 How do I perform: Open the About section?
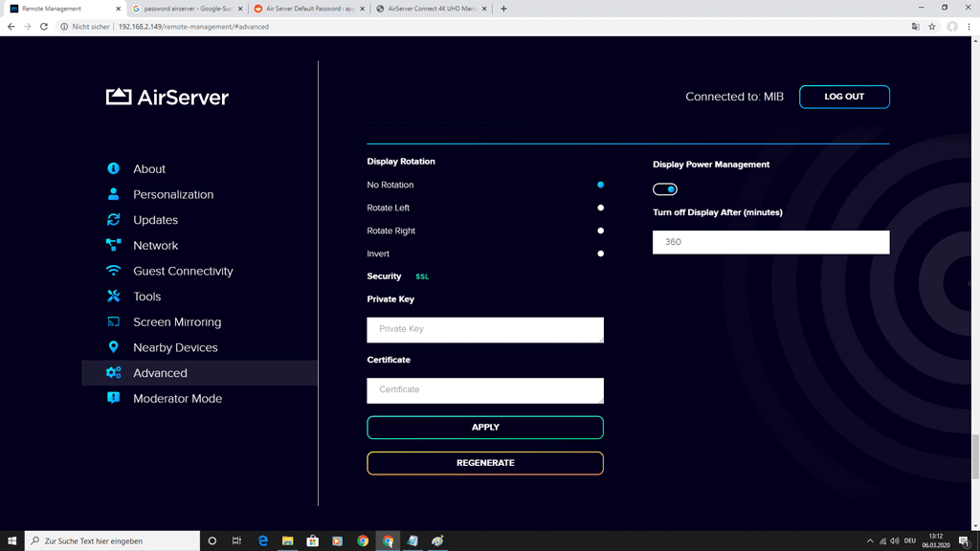(x=148, y=168)
